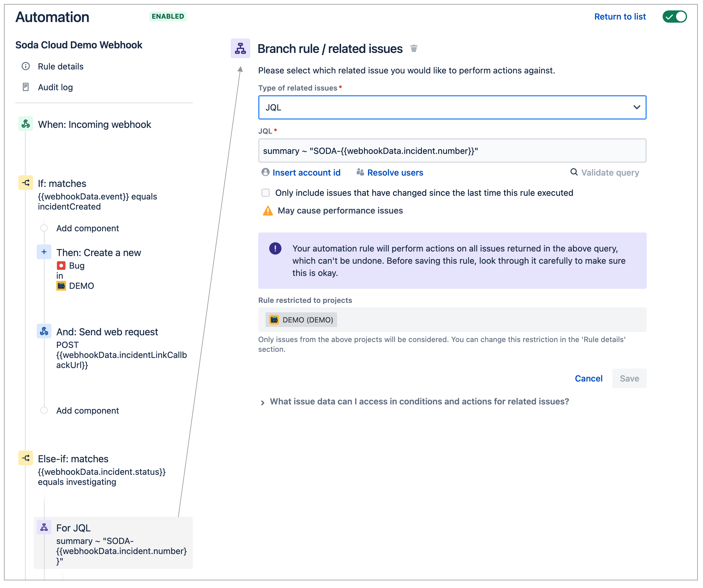Click 'May cause performance issues' warning text
The height and width of the screenshot is (588, 703).
click(340, 211)
